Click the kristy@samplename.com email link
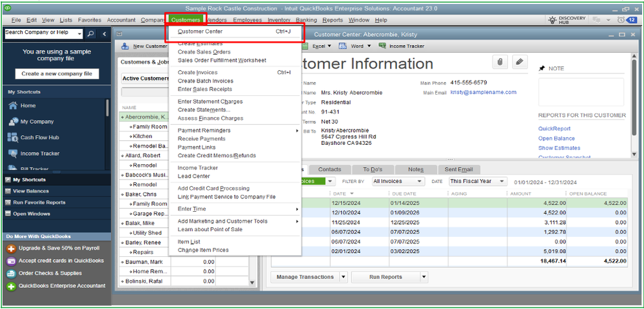 click(x=483, y=92)
